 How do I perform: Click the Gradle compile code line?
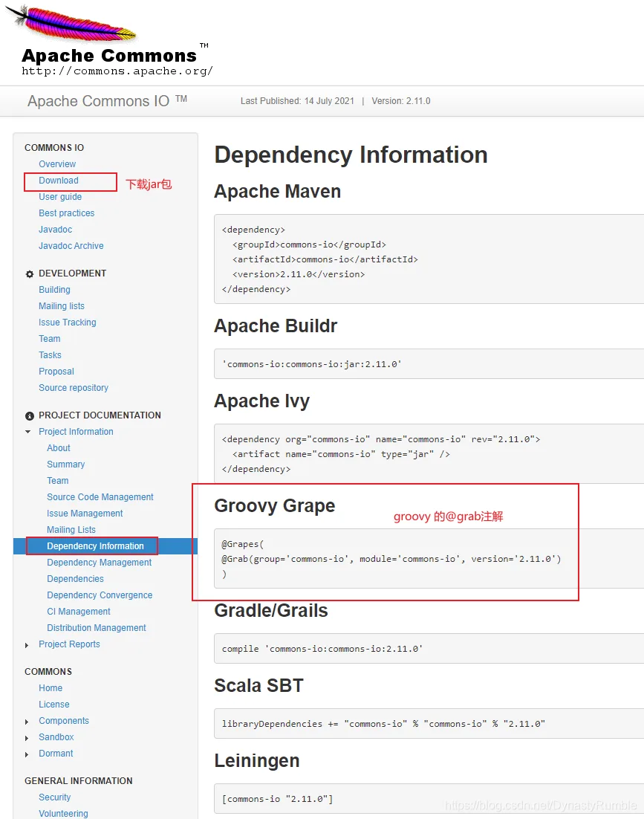click(322, 649)
